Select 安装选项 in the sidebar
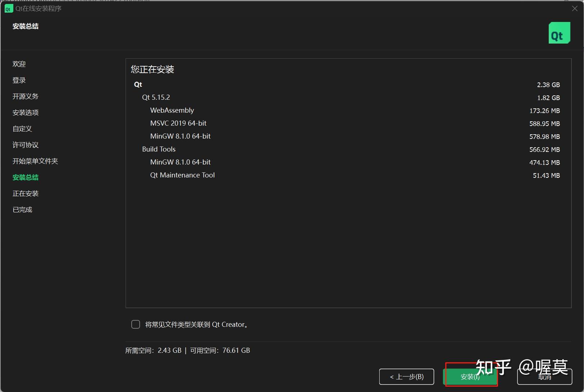This screenshot has height=392, width=584. click(x=25, y=112)
